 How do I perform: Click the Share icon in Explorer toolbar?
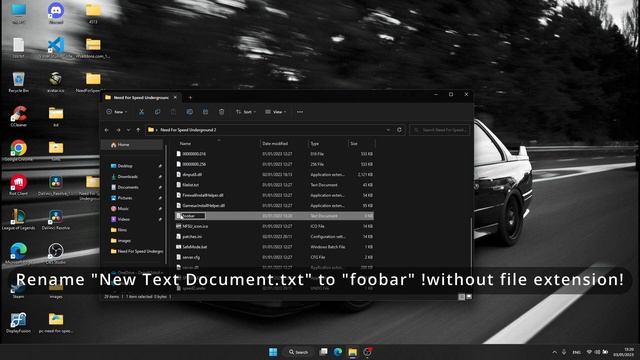205,112
